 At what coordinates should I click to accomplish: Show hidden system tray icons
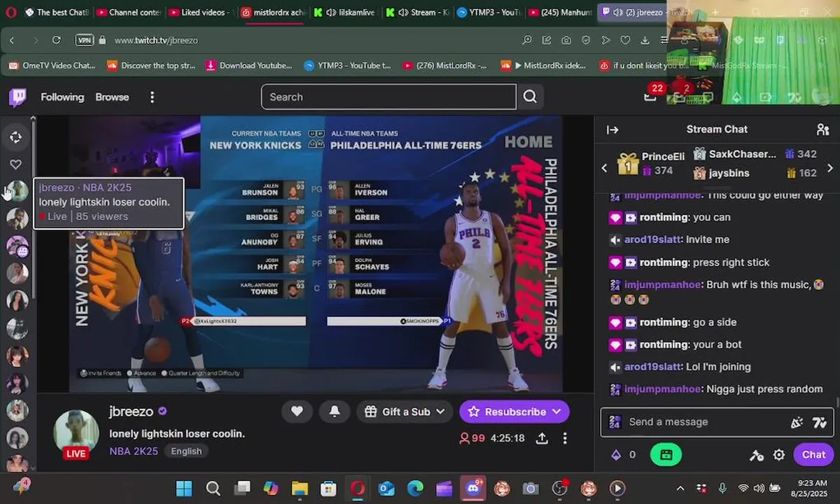(680, 488)
